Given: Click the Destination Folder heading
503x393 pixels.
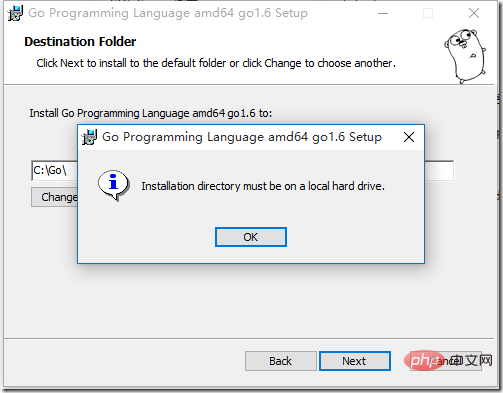Looking at the screenshot, I should pos(80,42).
